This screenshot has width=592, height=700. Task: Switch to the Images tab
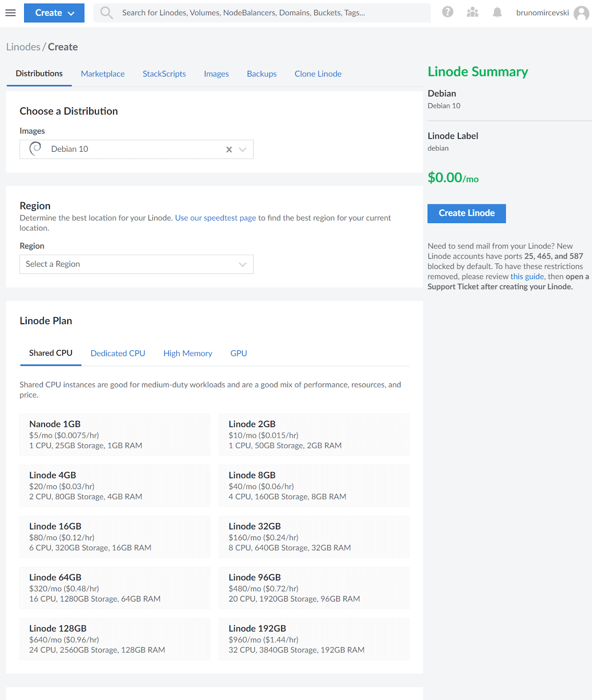pyautogui.click(x=216, y=74)
